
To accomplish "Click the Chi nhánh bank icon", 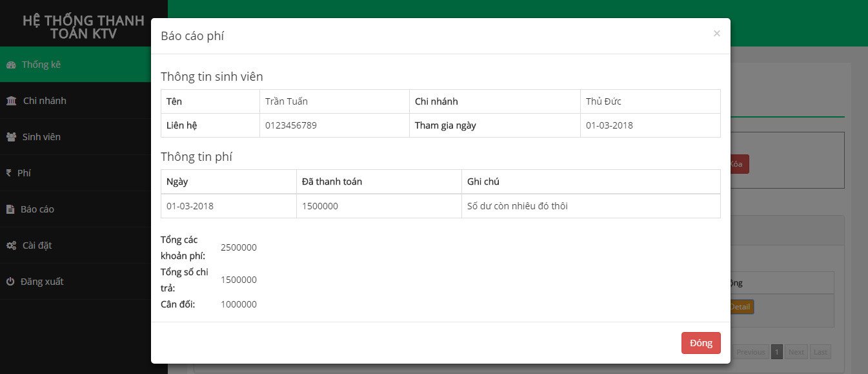I will click(11, 101).
